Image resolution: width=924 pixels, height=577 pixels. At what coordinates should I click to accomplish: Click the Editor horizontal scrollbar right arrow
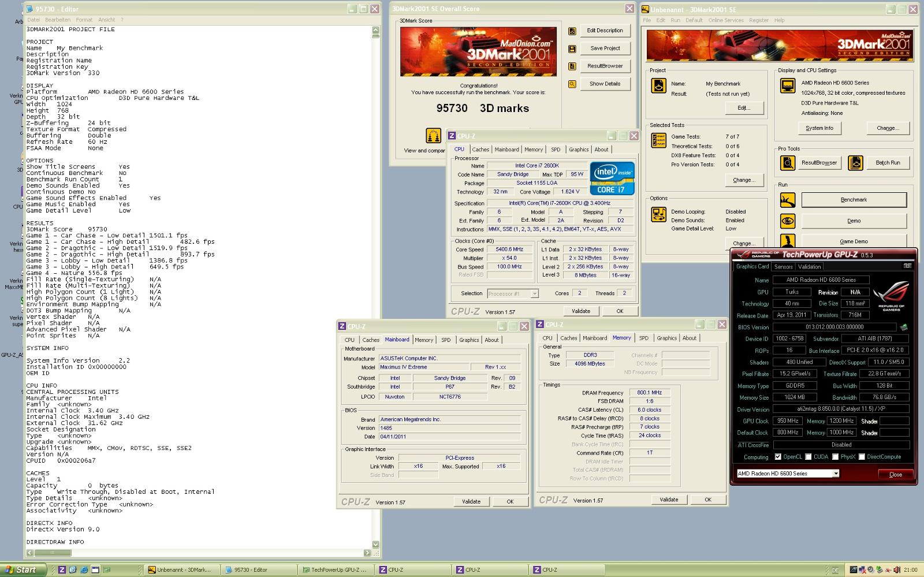click(x=368, y=553)
